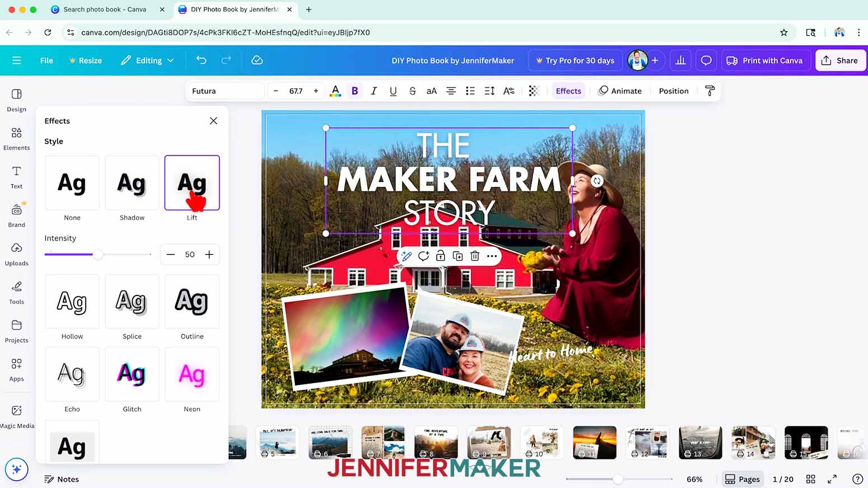Decrease font size with minus button

(x=276, y=91)
